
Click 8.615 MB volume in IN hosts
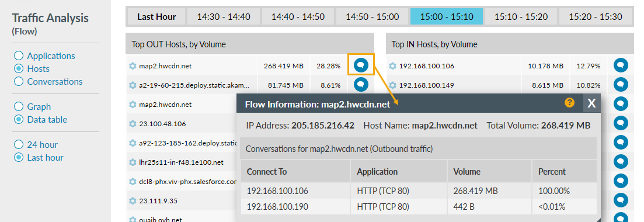(548, 85)
